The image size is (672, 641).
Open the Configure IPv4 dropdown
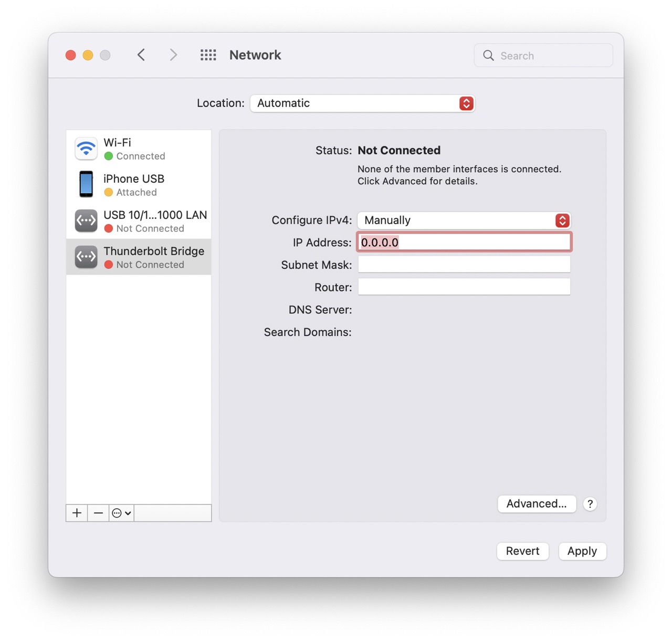[464, 220]
